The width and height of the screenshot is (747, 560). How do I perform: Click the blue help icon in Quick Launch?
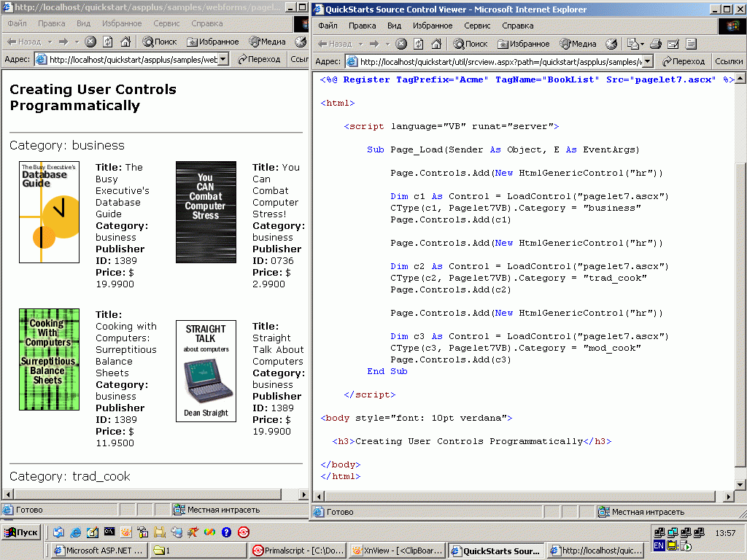(x=226, y=532)
